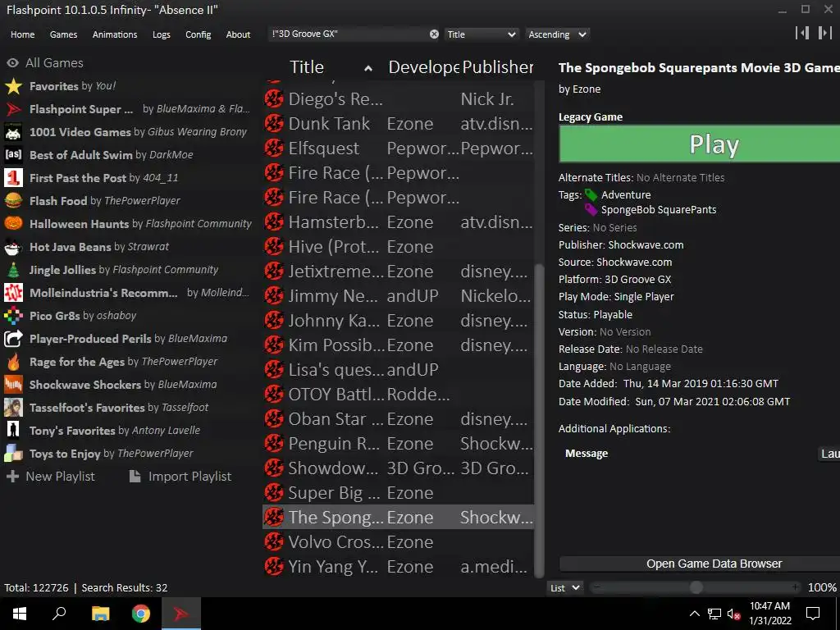Image resolution: width=840 pixels, height=630 pixels.
Task: Select the OTOY Battl... game row
Action: (398, 394)
